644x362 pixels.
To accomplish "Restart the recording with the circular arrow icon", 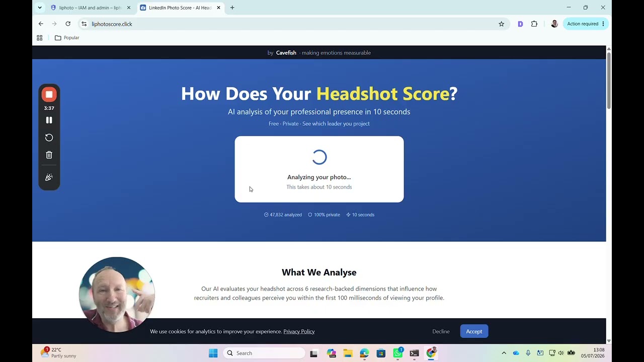I will click(x=49, y=138).
